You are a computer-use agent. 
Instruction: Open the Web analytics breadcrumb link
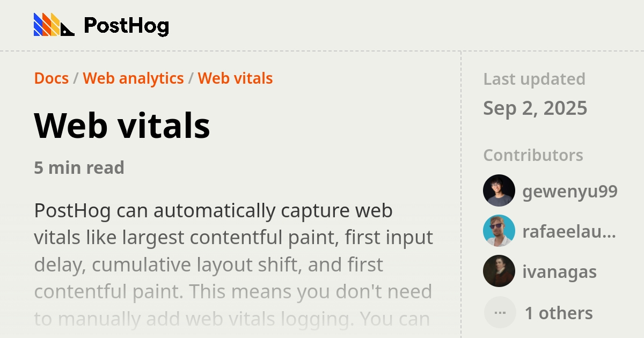133,78
